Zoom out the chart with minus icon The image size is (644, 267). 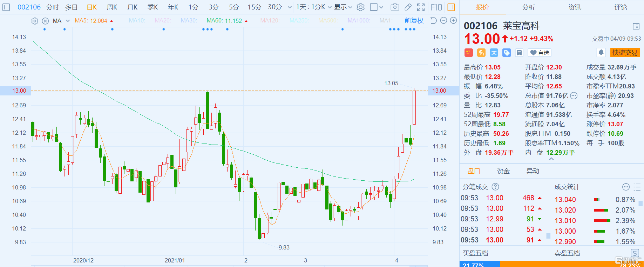pos(443,21)
